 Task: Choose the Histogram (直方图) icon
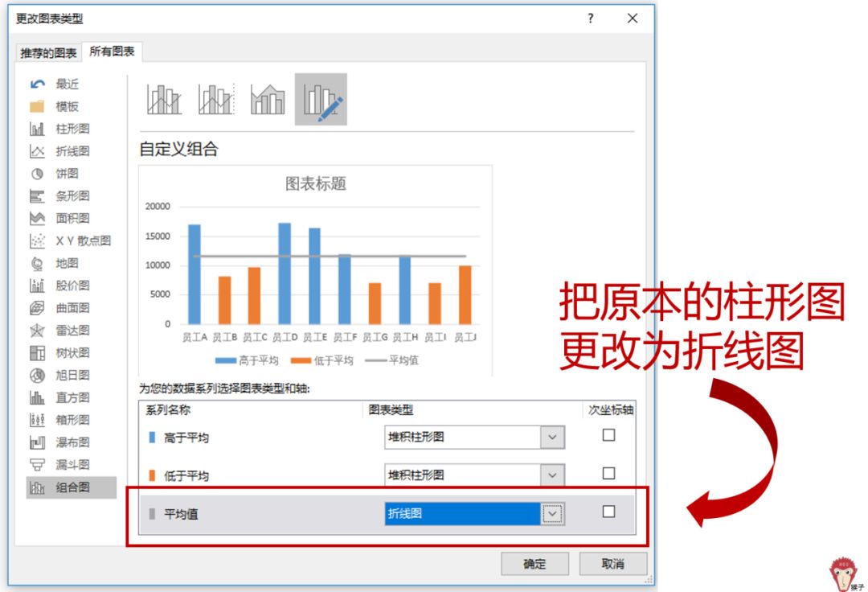(x=37, y=397)
